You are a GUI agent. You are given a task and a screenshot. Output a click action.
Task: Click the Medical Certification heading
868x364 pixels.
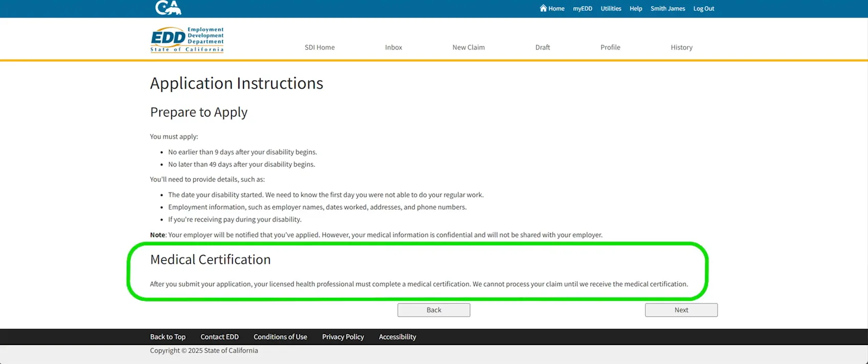click(210, 260)
